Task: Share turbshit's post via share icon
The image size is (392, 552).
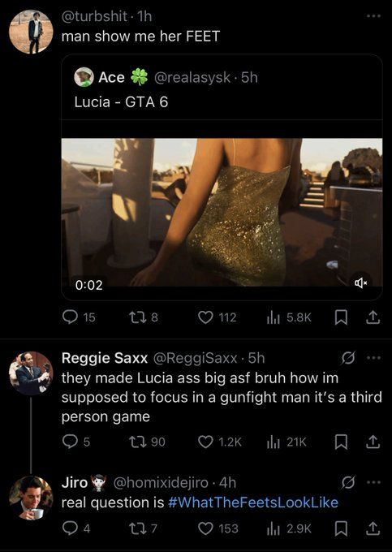Action: click(373, 317)
